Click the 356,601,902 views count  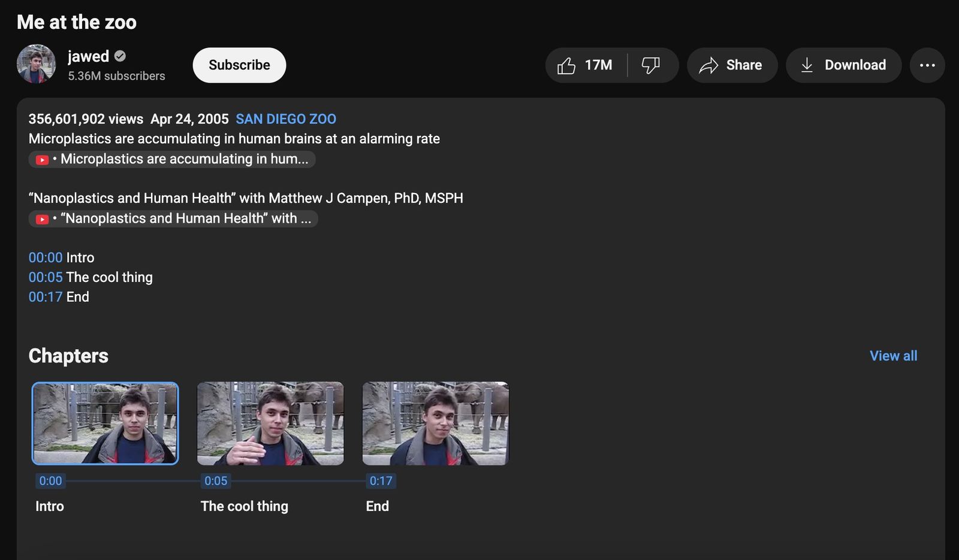click(x=86, y=119)
